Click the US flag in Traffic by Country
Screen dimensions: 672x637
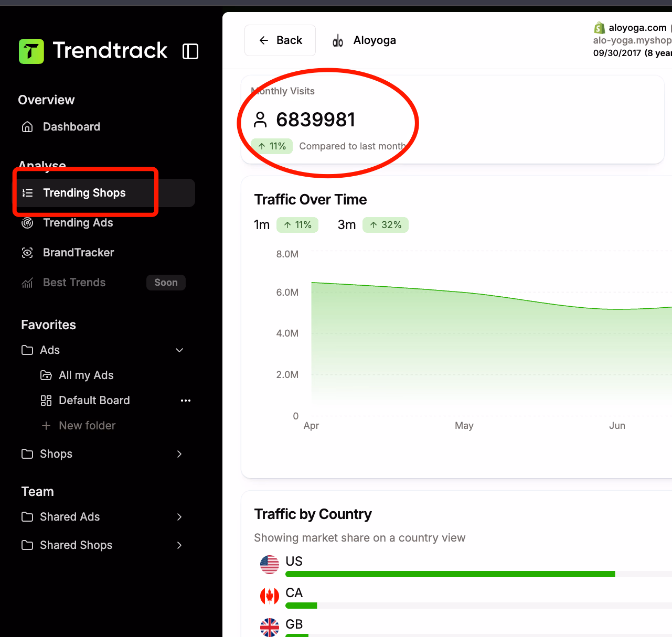(269, 564)
